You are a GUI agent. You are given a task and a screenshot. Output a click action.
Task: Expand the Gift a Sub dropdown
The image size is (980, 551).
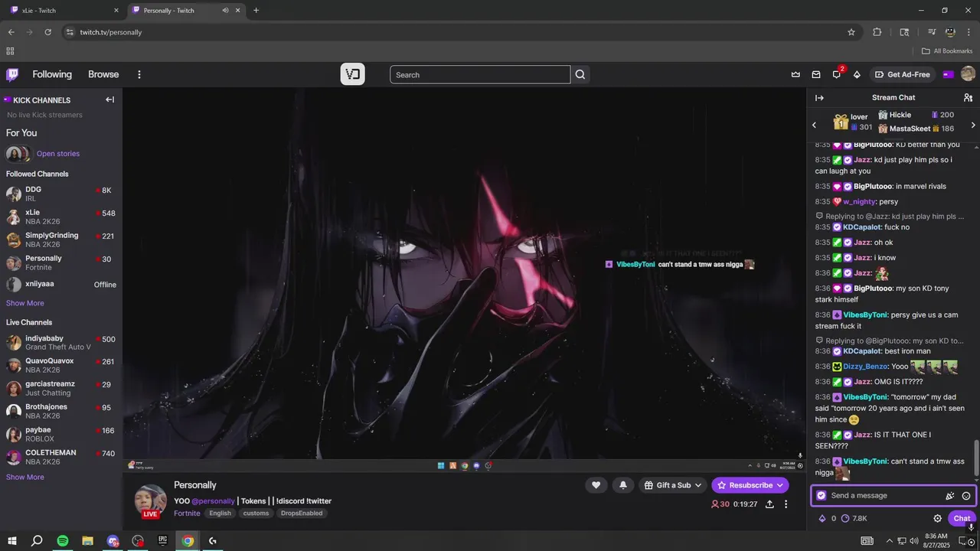[x=698, y=485]
